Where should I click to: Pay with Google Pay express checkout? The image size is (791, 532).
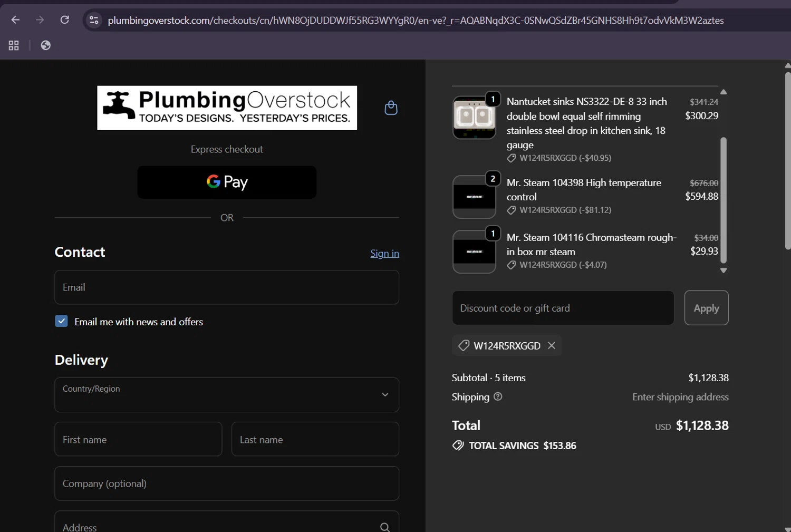[x=227, y=182]
